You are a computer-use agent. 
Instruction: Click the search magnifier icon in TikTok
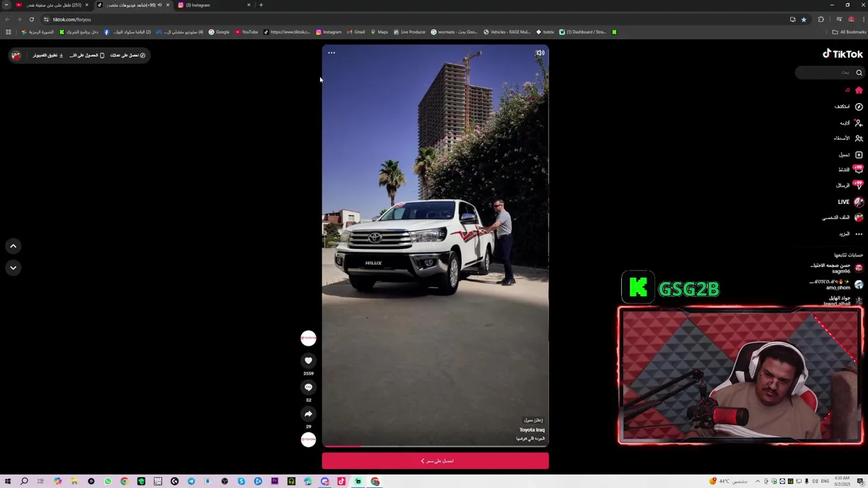859,73
